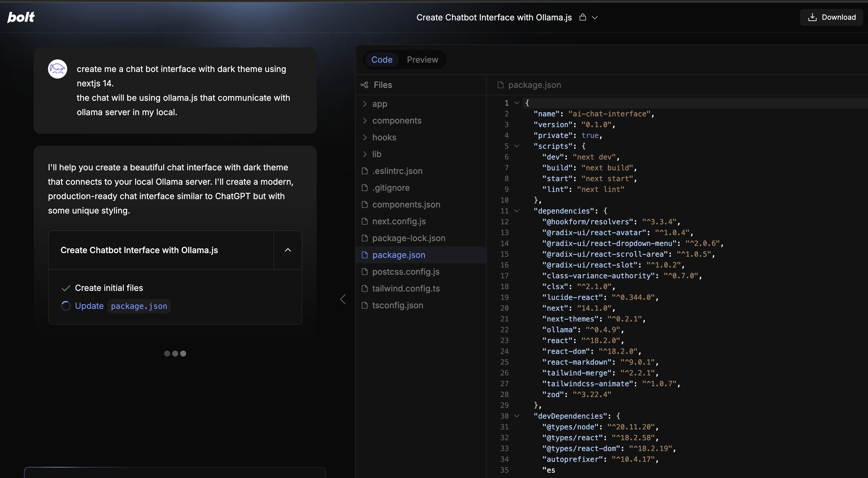Click file icon next to tsconfig.json
This screenshot has width=868, height=478.
click(x=364, y=305)
